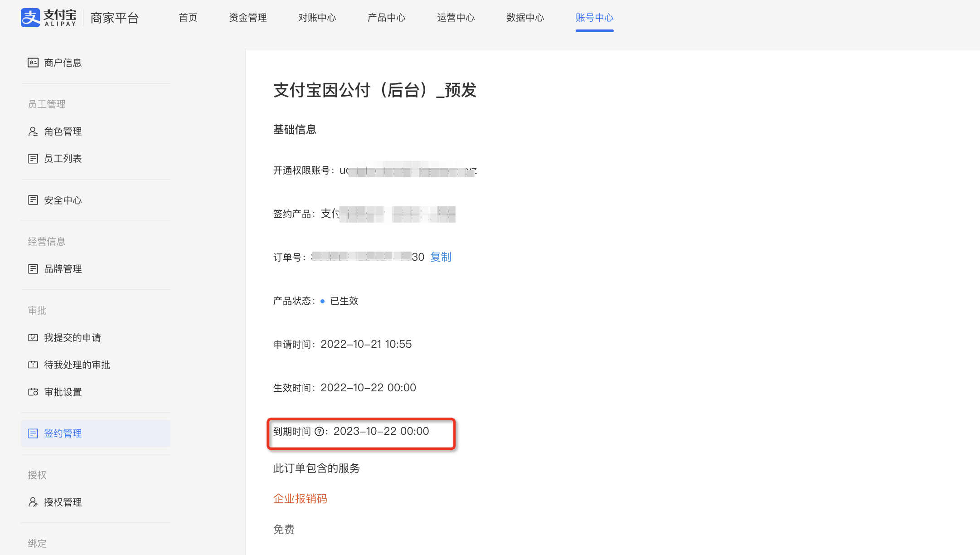Click the 经营信息 section label

pyautogui.click(x=47, y=242)
